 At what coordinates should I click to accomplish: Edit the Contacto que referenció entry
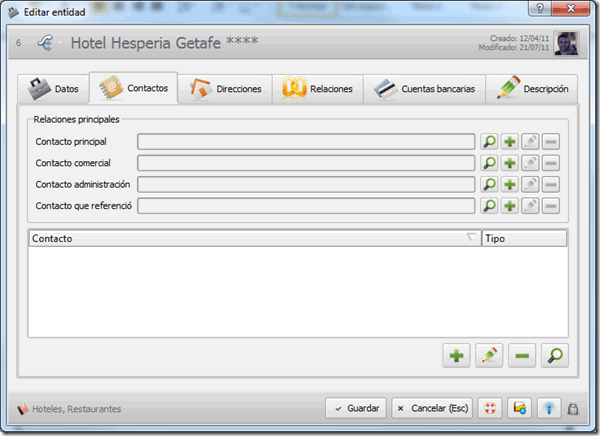tap(530, 206)
